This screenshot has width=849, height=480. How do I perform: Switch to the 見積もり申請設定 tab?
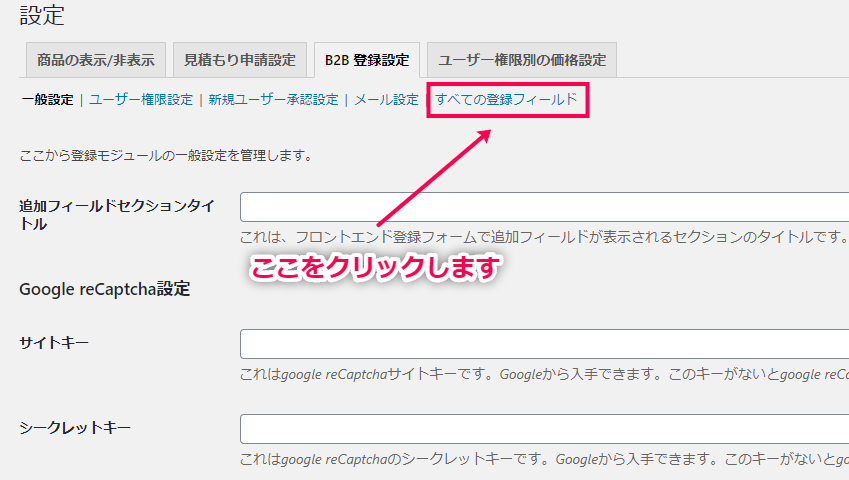coord(240,60)
